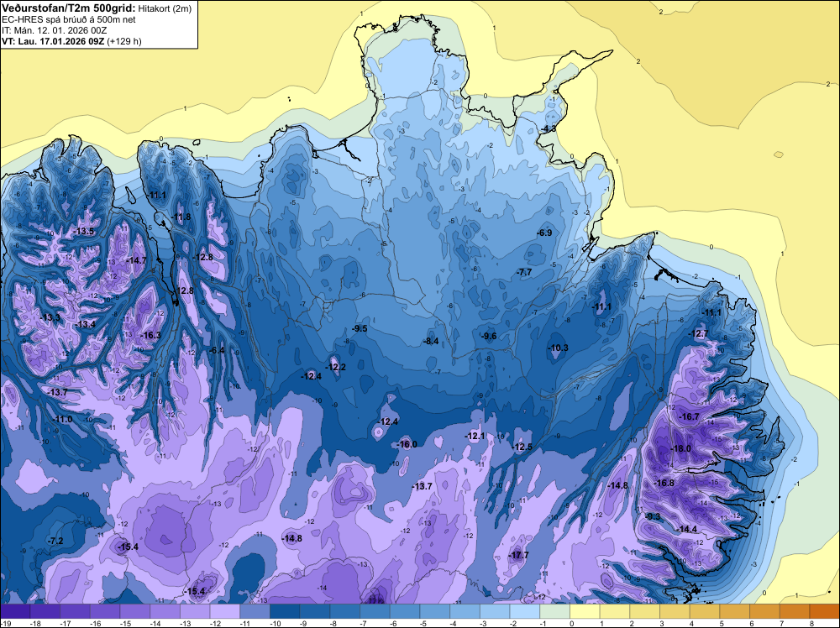Screen dimensions: 840x628
Task: Click the legend swatch between -13 and -12
Action: pos(195,611)
